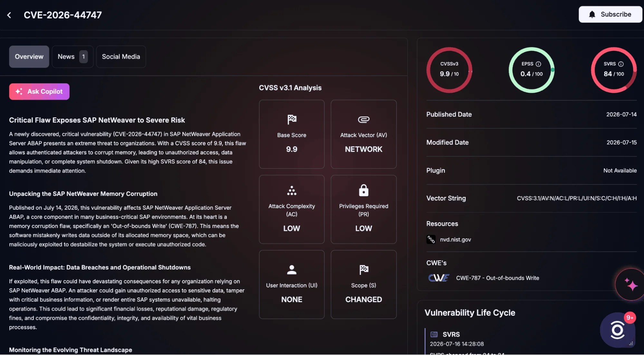Screen dimensions: 644x355
Task: Click the CHANGED scope value
Action: click(363, 299)
